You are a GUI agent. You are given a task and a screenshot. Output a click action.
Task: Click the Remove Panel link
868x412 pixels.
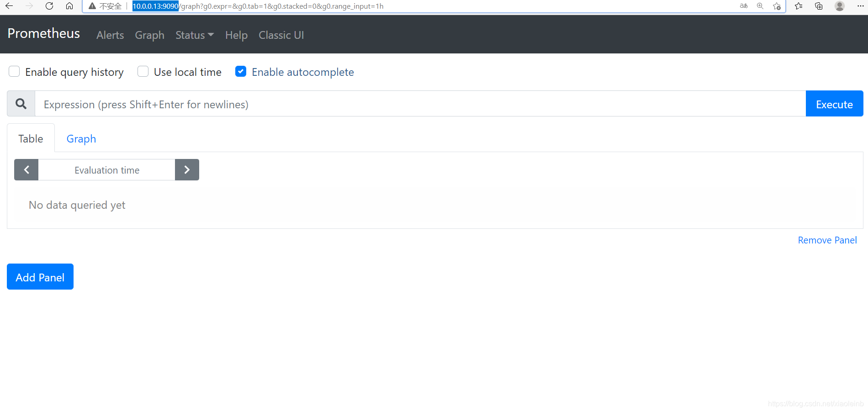click(x=827, y=240)
